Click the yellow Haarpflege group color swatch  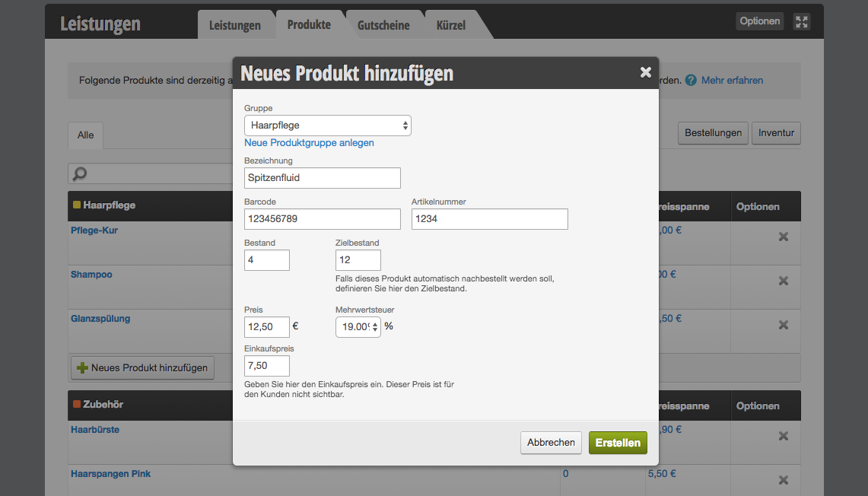click(77, 205)
